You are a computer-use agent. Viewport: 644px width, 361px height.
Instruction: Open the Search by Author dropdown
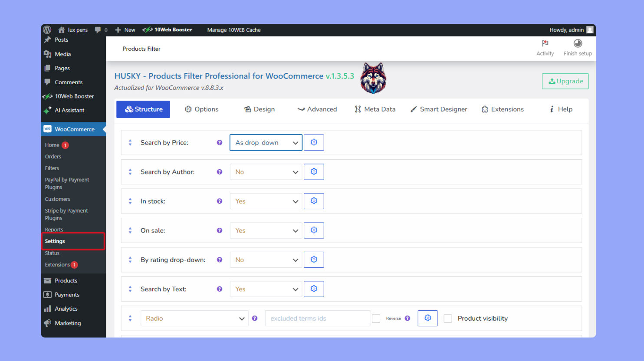266,171
